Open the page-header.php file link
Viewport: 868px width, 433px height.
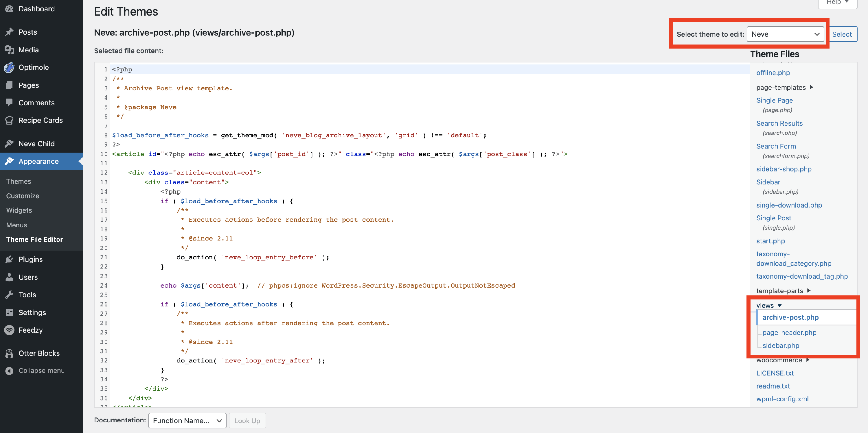point(789,332)
